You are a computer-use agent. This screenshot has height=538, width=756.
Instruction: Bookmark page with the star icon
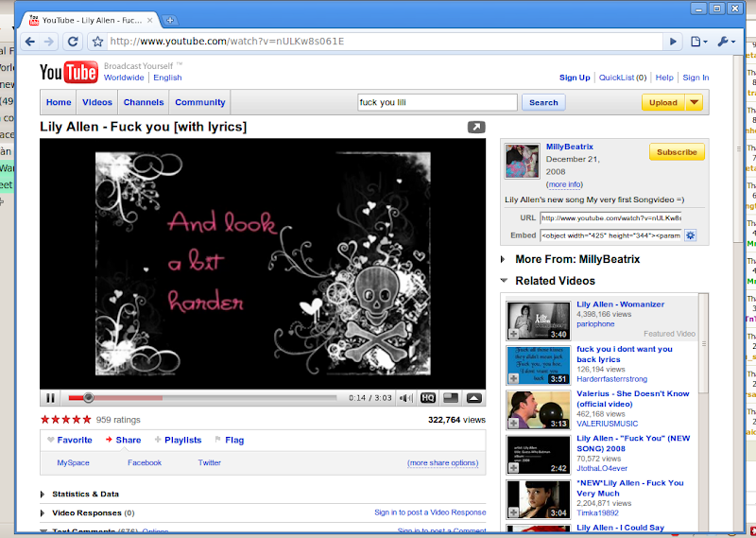pos(98,42)
